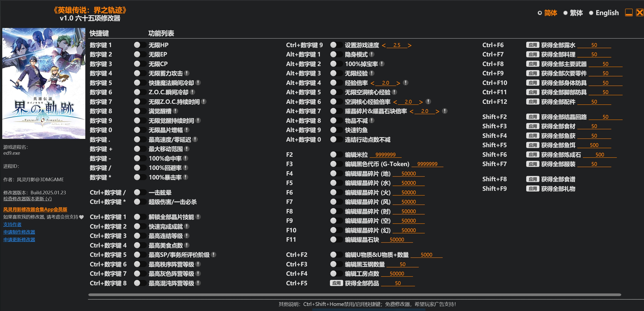Enable the 无限HP toggle
This screenshot has height=311, width=644.
point(140,45)
